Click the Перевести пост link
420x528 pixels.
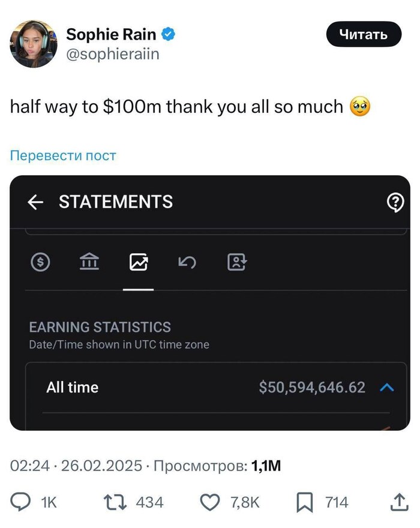click(63, 156)
